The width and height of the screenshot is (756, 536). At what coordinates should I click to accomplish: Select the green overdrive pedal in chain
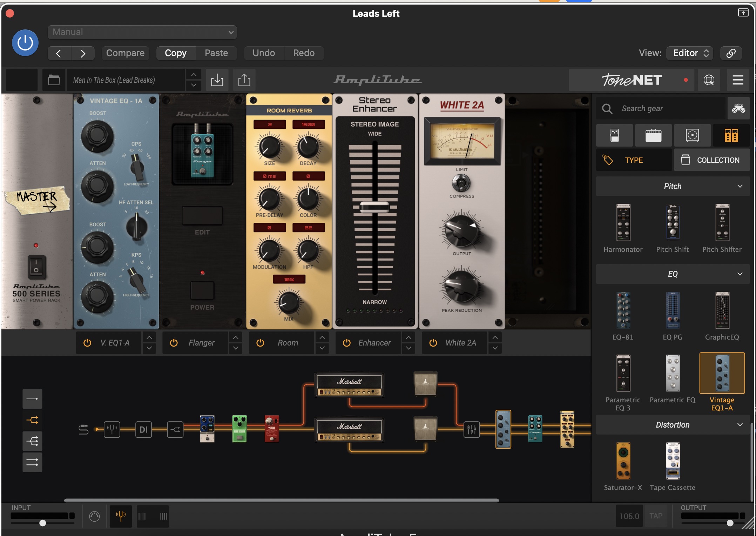239,429
